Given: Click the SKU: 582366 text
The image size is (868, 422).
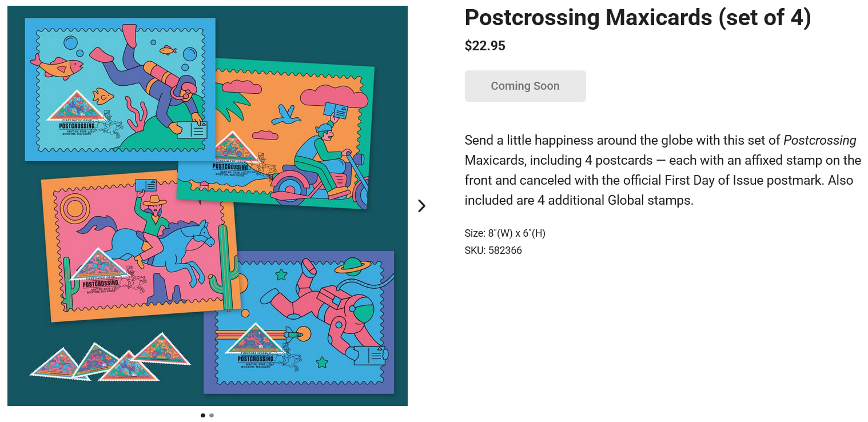Looking at the screenshot, I should [x=493, y=250].
